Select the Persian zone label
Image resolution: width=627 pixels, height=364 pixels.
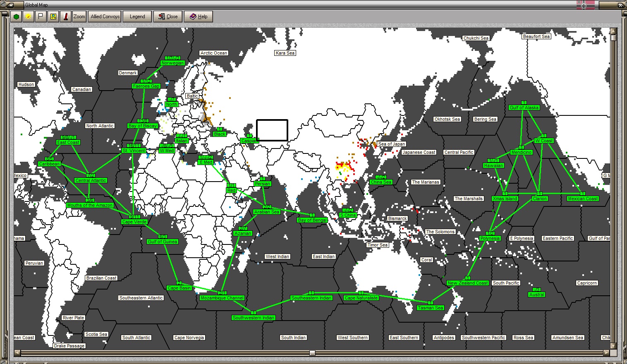click(262, 184)
